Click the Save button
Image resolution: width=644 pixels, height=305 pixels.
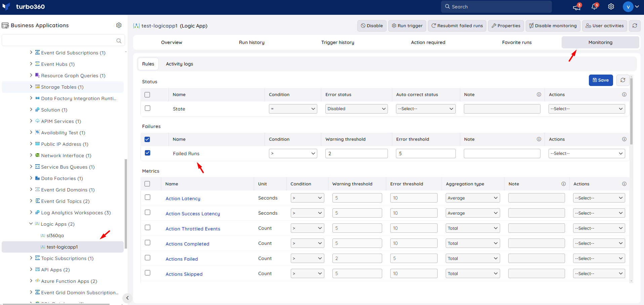pos(601,80)
